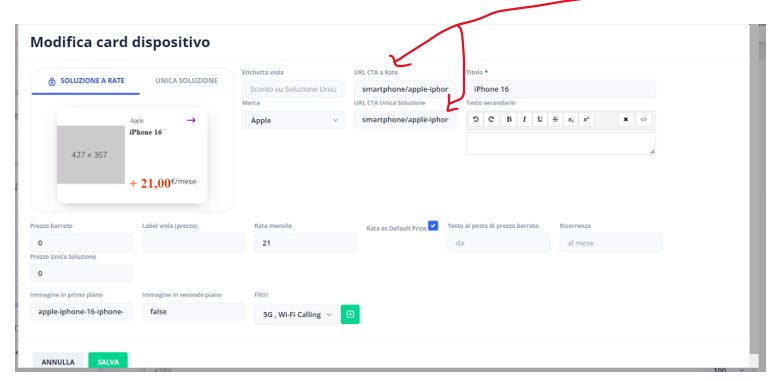This screenshot has height=381, width=772.
Task: Click the iPhone 16 title on preview card
Action: 146,132
